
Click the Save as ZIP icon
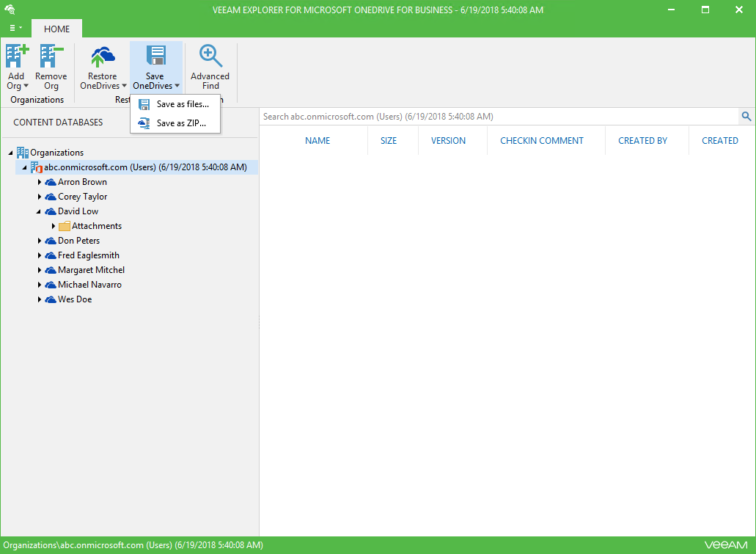coord(144,123)
